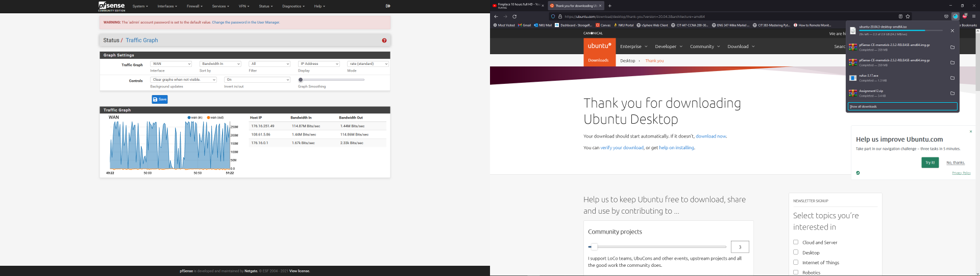
Task: Click the site lock icon in address bar
Action: [x=560, y=16]
